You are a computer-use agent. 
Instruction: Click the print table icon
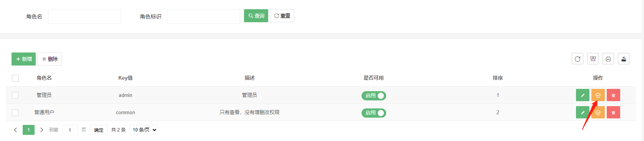click(x=608, y=59)
